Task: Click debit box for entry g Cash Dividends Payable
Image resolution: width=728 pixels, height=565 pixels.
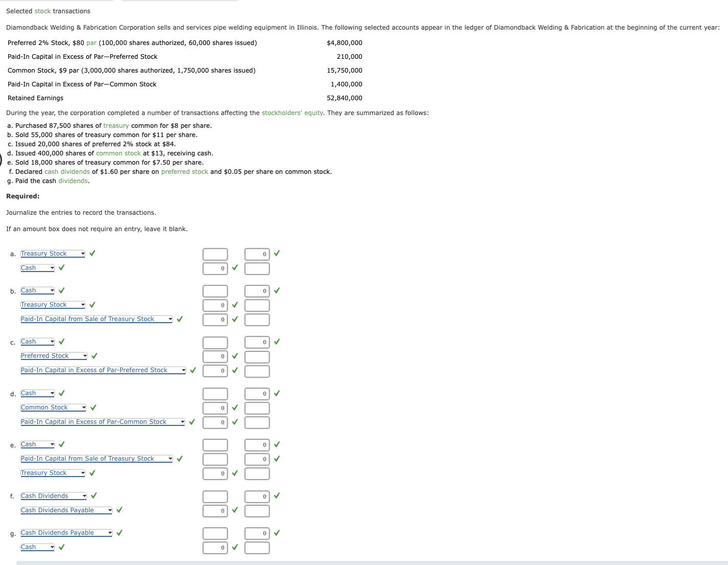Action: click(x=215, y=533)
